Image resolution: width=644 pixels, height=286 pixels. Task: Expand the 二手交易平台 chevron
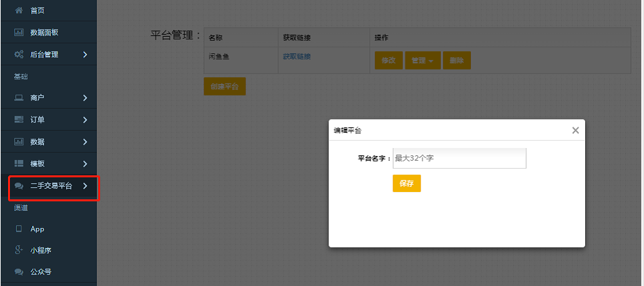tap(85, 186)
